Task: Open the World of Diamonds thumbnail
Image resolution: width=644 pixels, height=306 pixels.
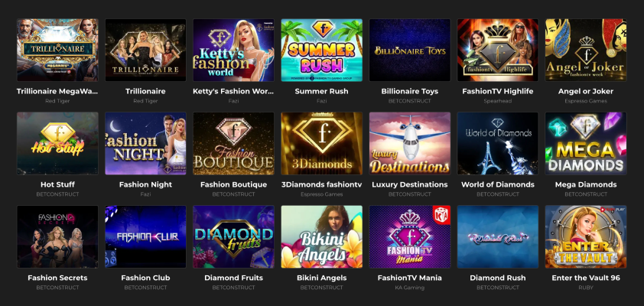Action: point(497,143)
